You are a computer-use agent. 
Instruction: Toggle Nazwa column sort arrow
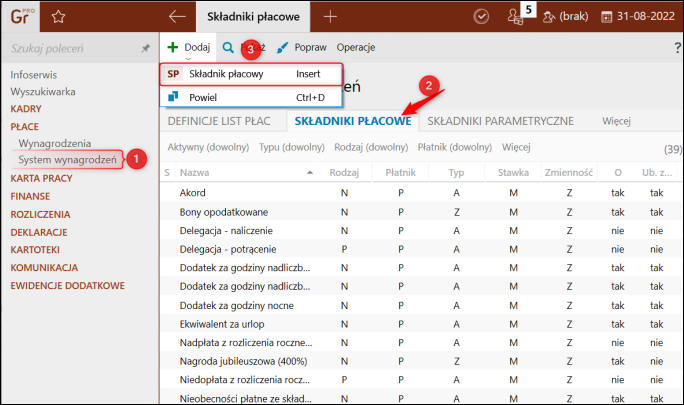click(310, 172)
